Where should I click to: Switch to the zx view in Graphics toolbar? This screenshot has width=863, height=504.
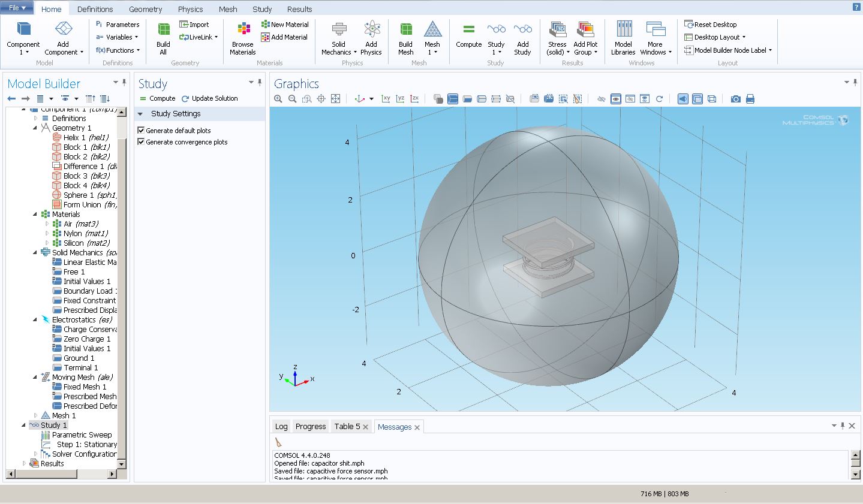pos(415,99)
